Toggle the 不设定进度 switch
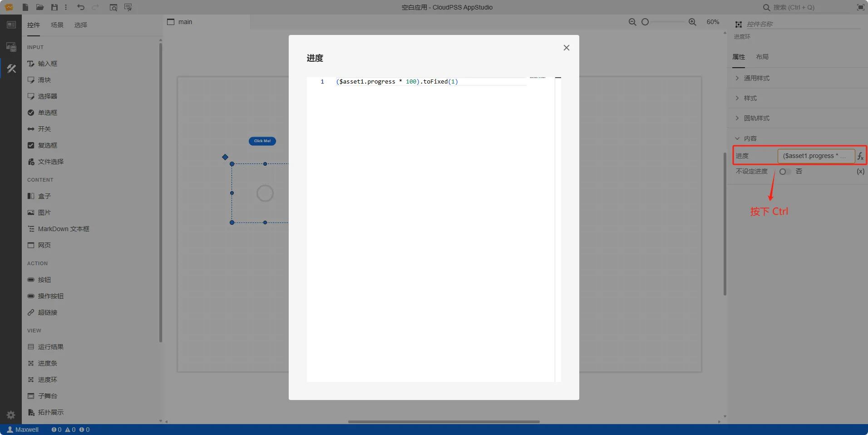Image resolution: width=868 pixels, height=435 pixels. [784, 172]
